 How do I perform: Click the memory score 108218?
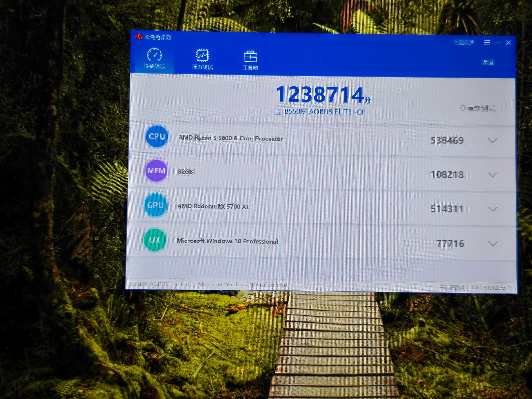click(x=447, y=175)
